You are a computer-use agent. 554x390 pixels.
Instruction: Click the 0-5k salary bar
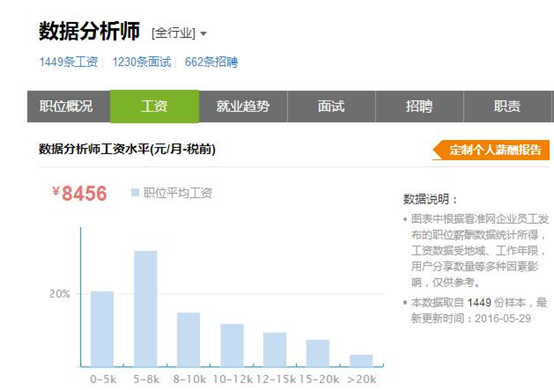coord(102,329)
